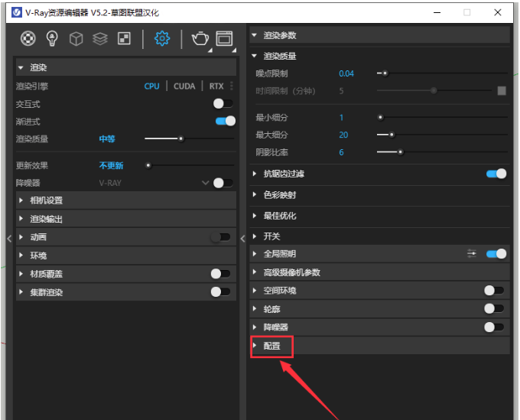Collapse left panel with the arrow

click(9, 238)
